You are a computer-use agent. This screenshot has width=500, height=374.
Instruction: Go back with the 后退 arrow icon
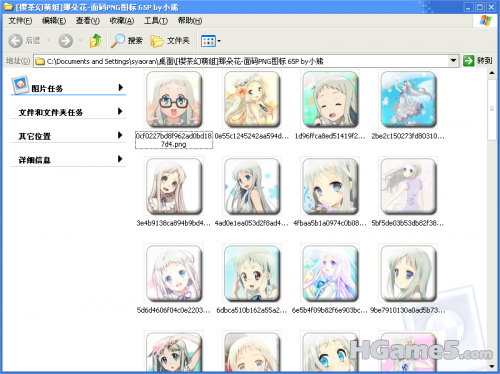[15, 41]
